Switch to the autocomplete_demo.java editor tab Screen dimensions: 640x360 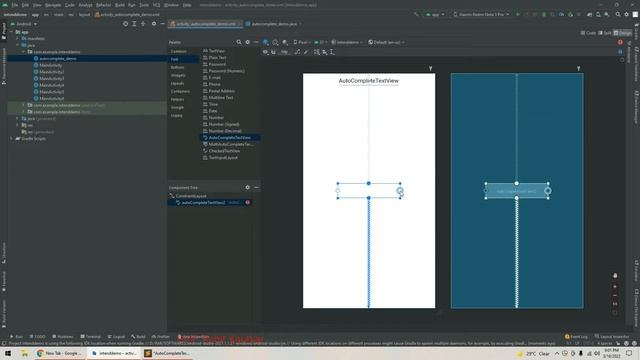273,24
